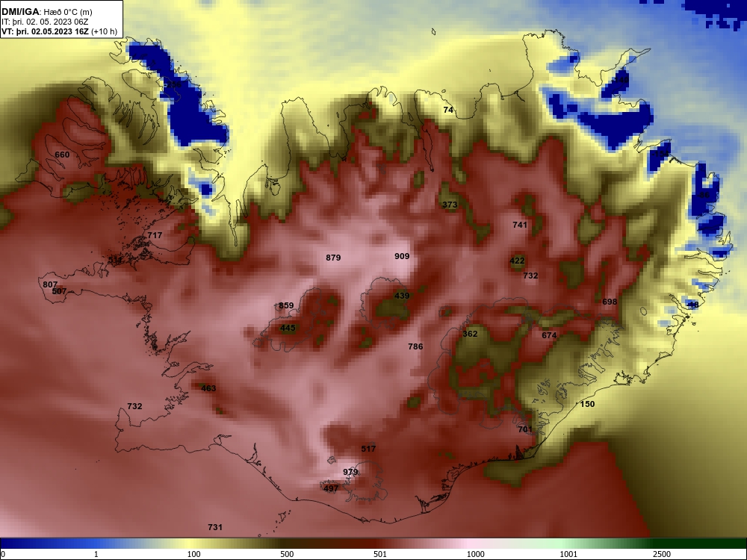This screenshot has width=747, height=560.
Task: Click the 445 map value
Action: (x=288, y=328)
